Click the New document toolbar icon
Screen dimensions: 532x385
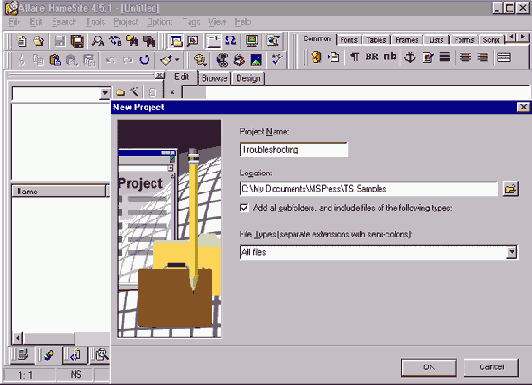pos(22,41)
